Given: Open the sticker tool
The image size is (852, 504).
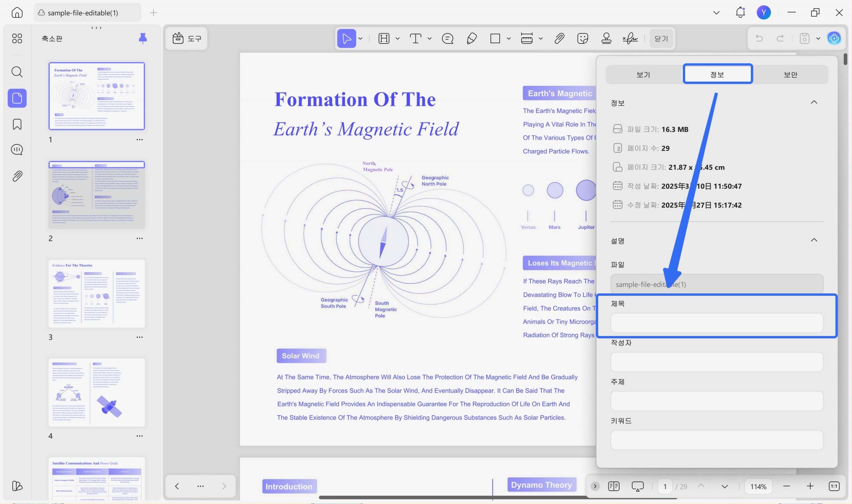Looking at the screenshot, I should (583, 38).
